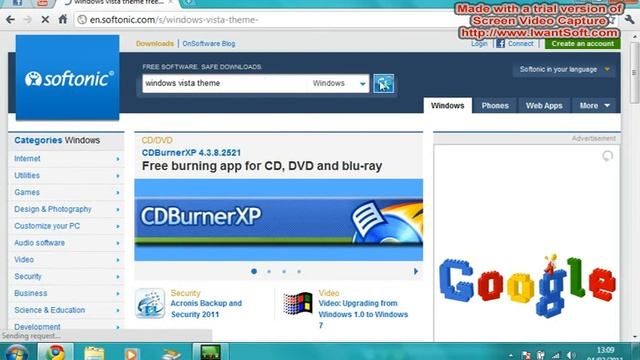The height and width of the screenshot is (360, 640).
Task: Click the Security category link above Acronis
Action: pos(185,293)
